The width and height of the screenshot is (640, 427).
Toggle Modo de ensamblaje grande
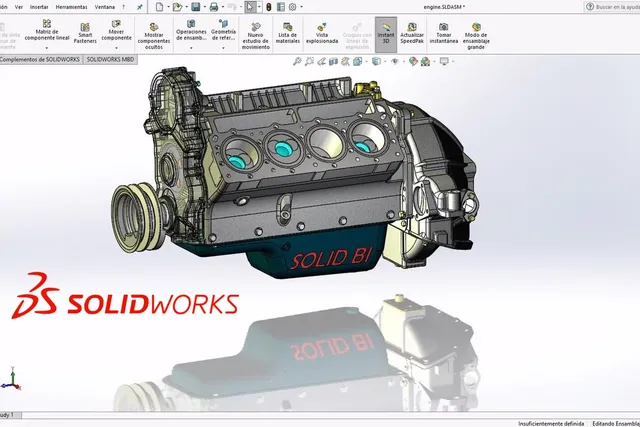476,36
